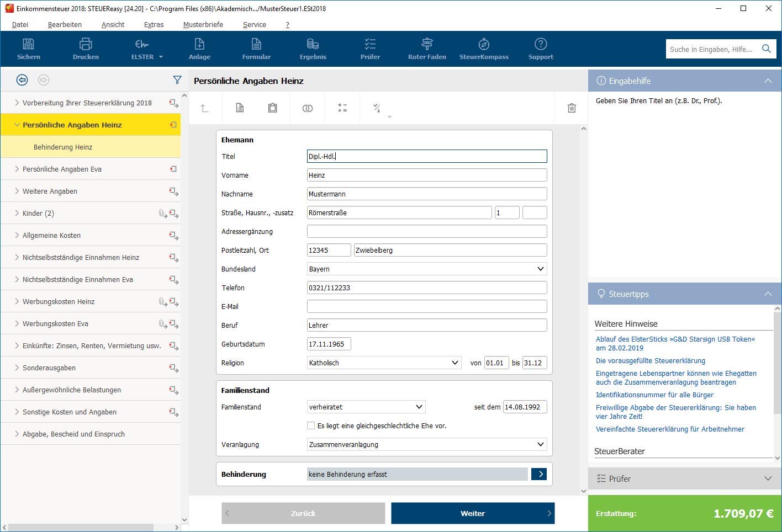Click the attachment icon beside Kinder (2)

tap(162, 214)
